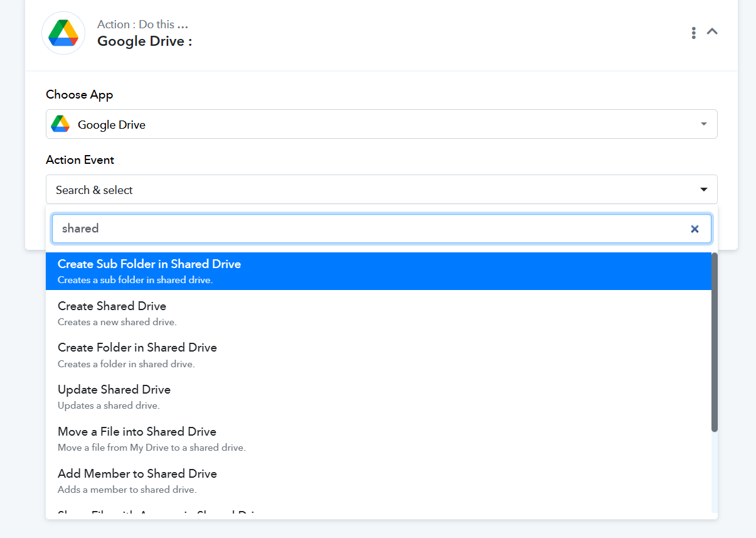Open the three-dot step options menu
The image size is (756, 538).
[693, 33]
